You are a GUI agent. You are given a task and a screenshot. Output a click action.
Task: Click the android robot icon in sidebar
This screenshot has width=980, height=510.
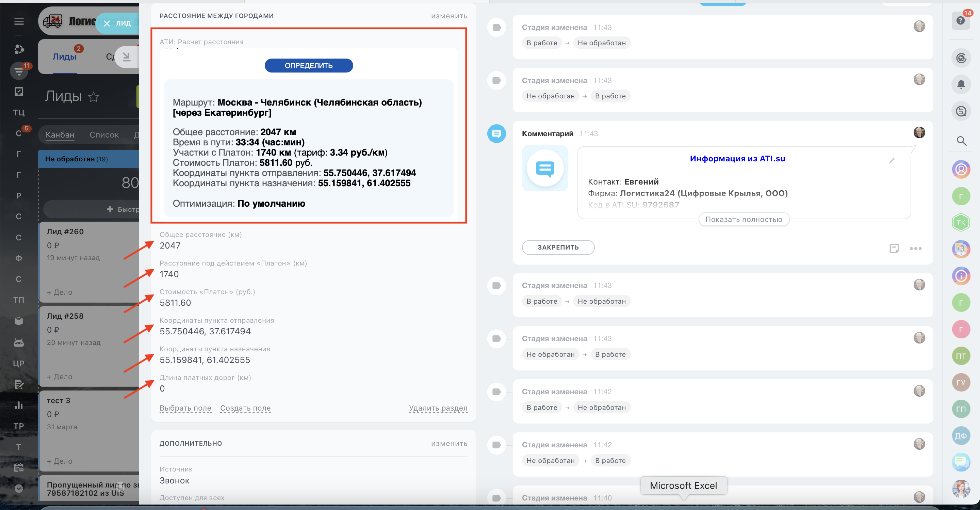(19, 342)
